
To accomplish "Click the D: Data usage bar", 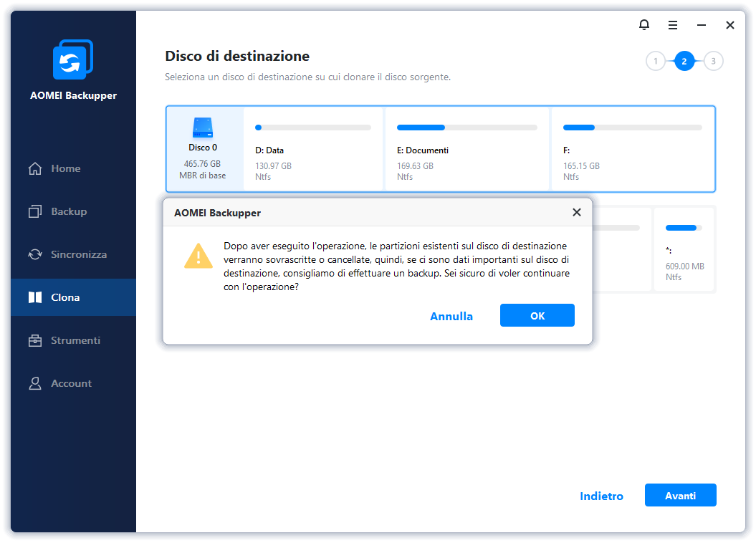I will tap(313, 128).
